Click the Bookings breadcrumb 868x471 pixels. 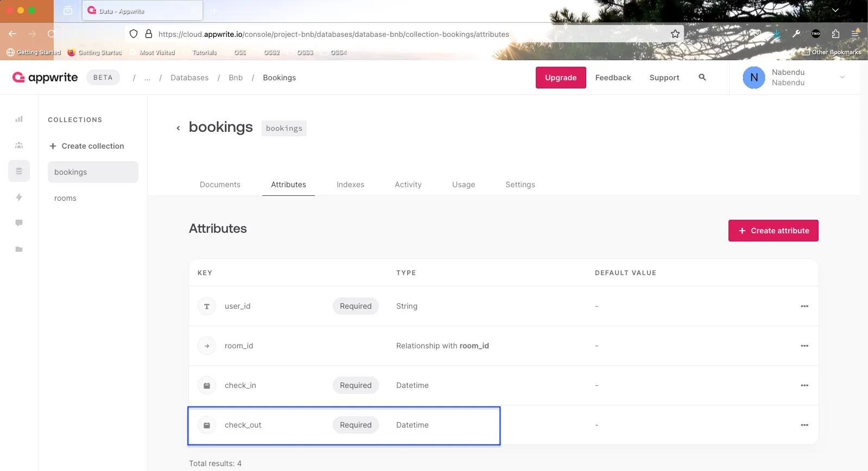pos(280,78)
